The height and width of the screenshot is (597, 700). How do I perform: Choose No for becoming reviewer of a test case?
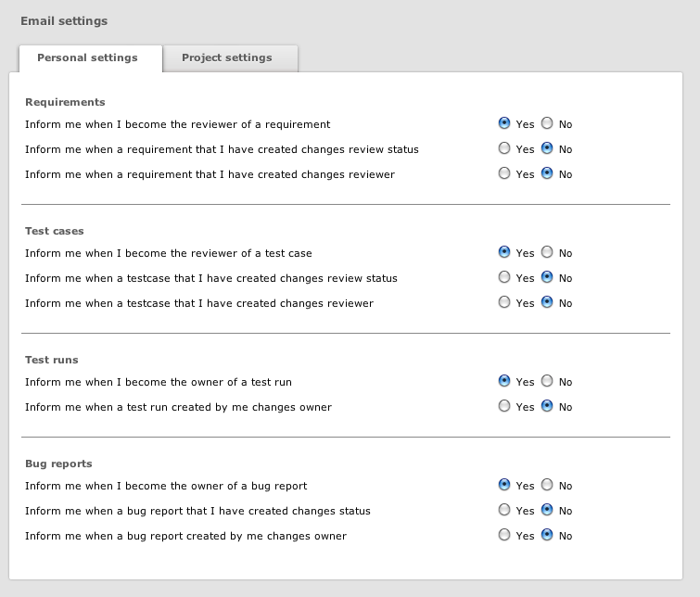point(547,252)
